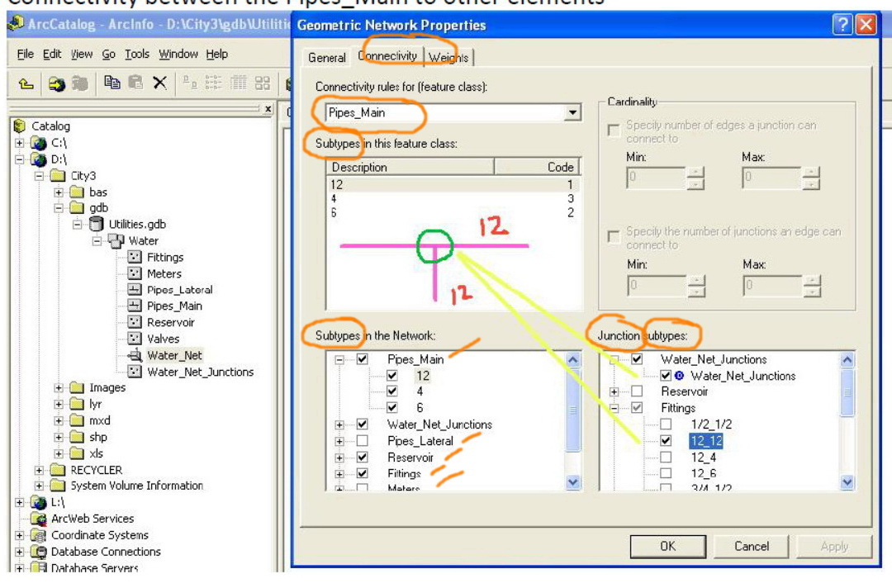Image resolution: width=892 pixels, height=588 pixels.
Task: Close the Catalog tree panel
Action: tap(268, 108)
